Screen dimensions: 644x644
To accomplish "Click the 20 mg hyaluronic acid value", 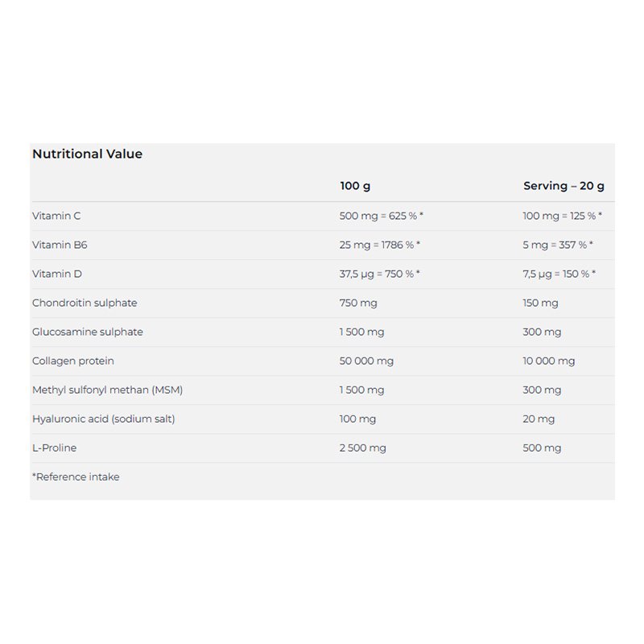I will [x=539, y=419].
